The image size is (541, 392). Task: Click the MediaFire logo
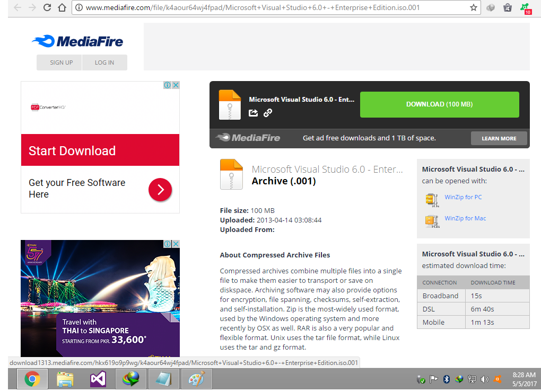[x=76, y=40]
